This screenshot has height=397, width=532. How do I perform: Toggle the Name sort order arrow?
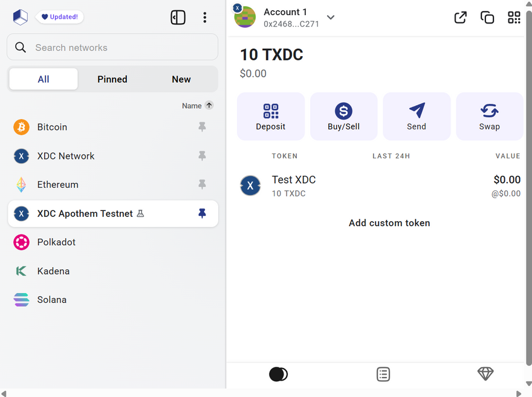click(x=209, y=105)
